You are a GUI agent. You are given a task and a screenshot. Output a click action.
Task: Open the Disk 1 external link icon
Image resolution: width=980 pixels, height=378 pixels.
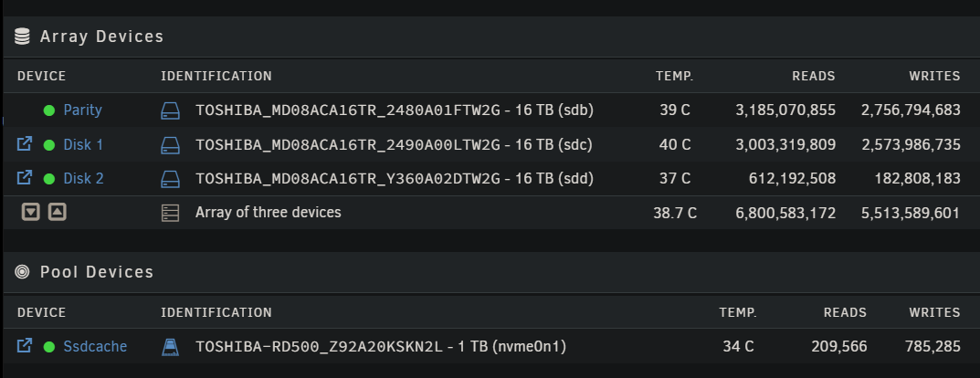point(26,144)
